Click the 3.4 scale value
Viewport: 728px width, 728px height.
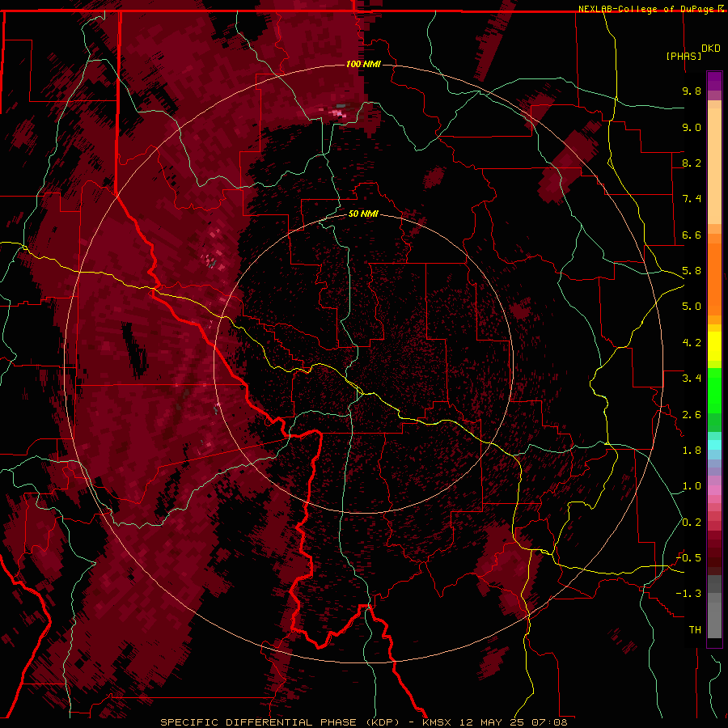[692, 379]
